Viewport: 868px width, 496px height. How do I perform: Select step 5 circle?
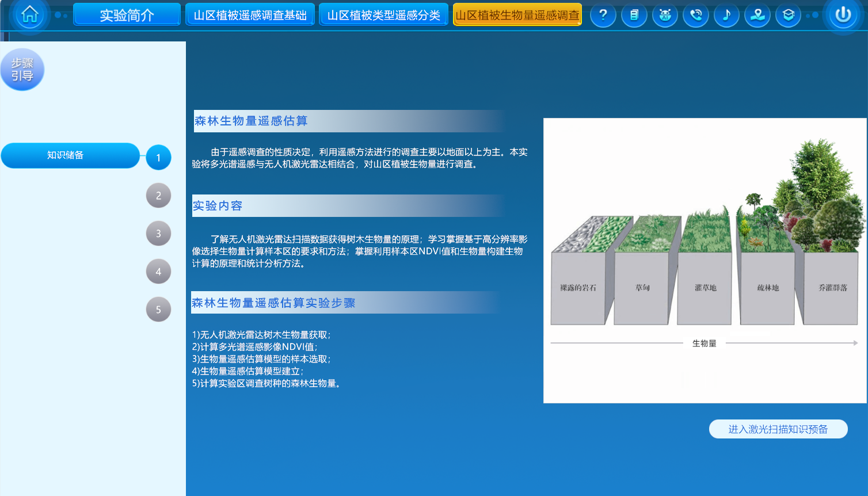tap(158, 310)
